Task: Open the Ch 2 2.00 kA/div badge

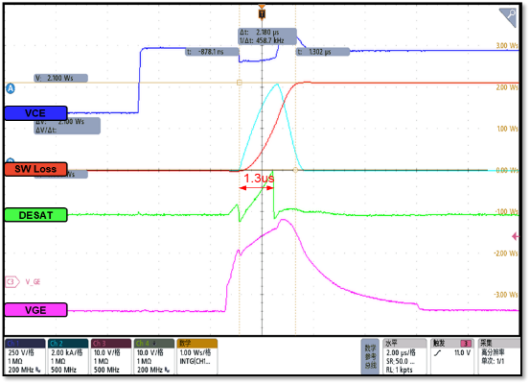Action: click(x=68, y=357)
